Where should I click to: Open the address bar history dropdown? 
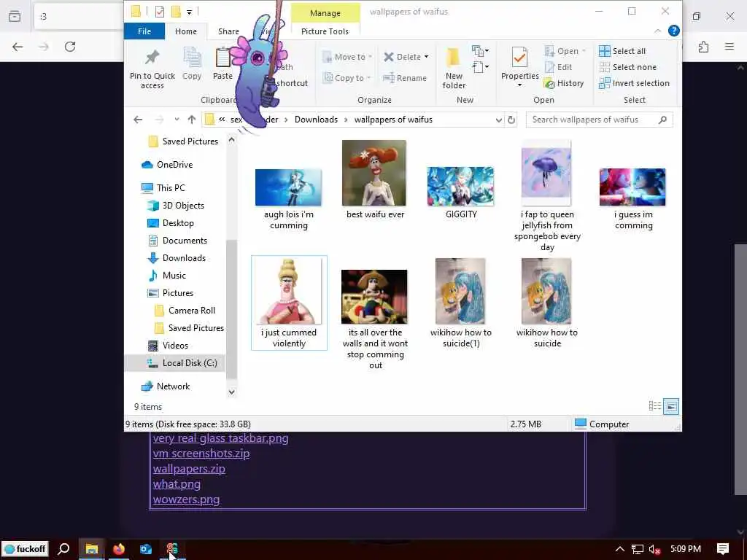click(499, 120)
